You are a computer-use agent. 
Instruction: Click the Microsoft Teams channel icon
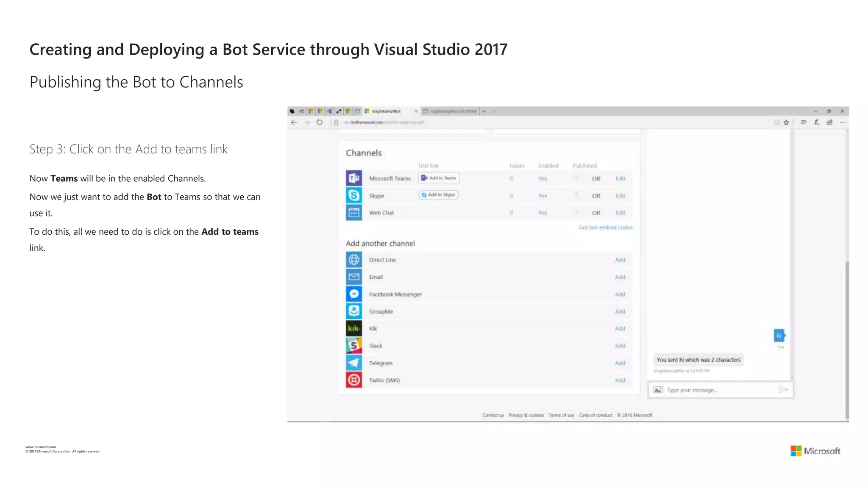point(354,178)
